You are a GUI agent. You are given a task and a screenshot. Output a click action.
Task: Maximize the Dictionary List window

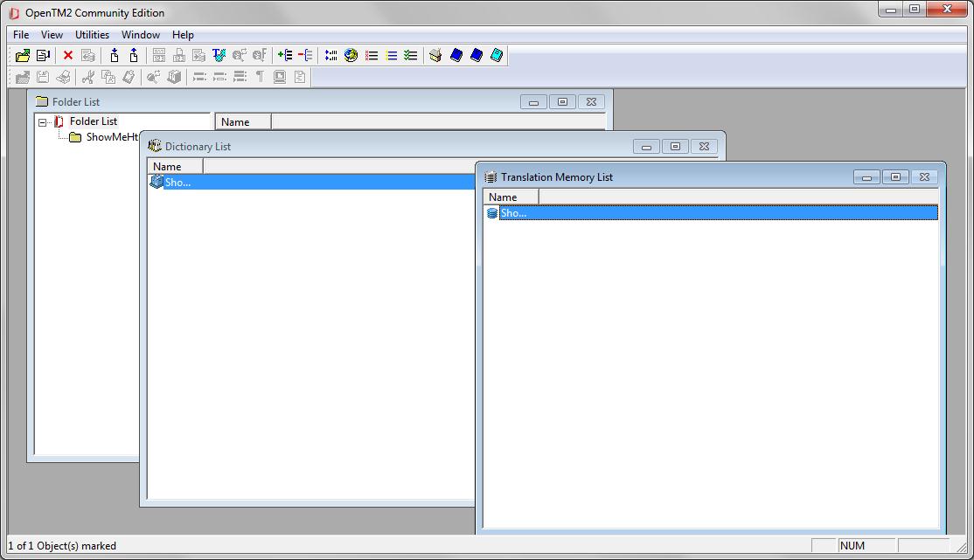pos(675,147)
